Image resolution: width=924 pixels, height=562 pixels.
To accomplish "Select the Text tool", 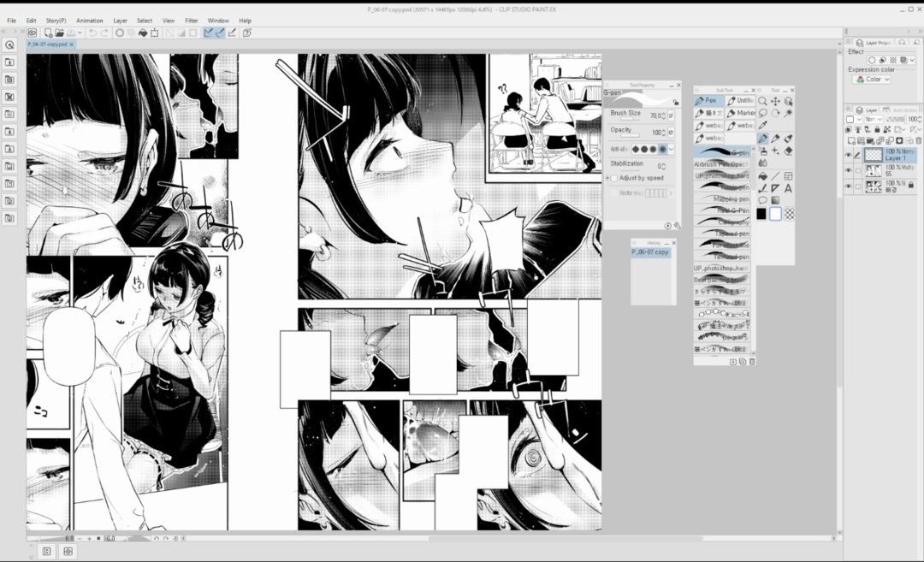I will pyautogui.click(x=789, y=188).
